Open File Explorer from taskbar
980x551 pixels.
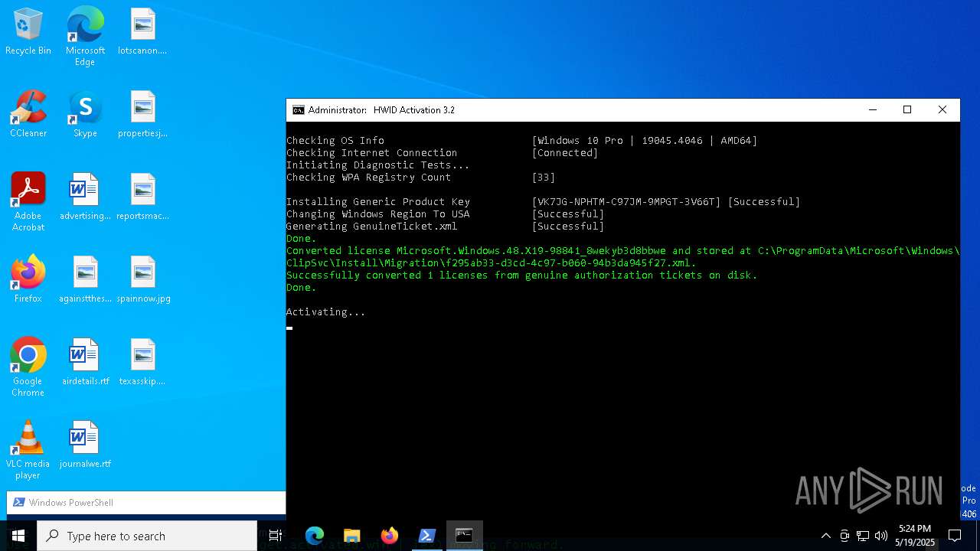351,536
